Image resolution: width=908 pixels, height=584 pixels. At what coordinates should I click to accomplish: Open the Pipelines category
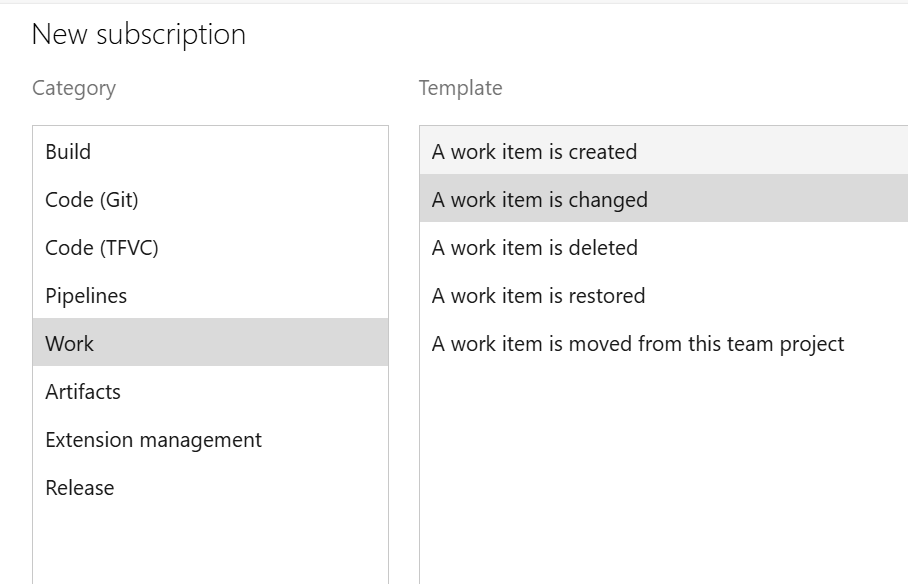point(86,296)
